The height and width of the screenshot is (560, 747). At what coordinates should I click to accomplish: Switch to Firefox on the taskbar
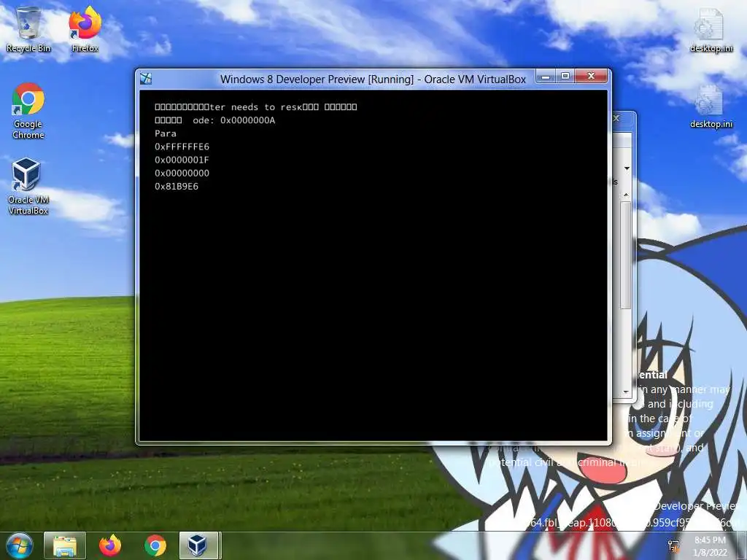pos(110,545)
